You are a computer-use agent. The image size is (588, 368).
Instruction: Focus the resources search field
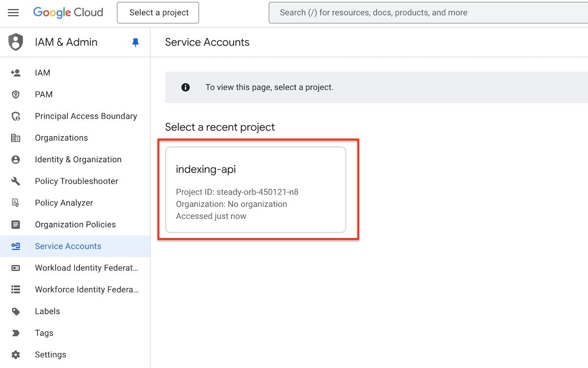coord(426,13)
